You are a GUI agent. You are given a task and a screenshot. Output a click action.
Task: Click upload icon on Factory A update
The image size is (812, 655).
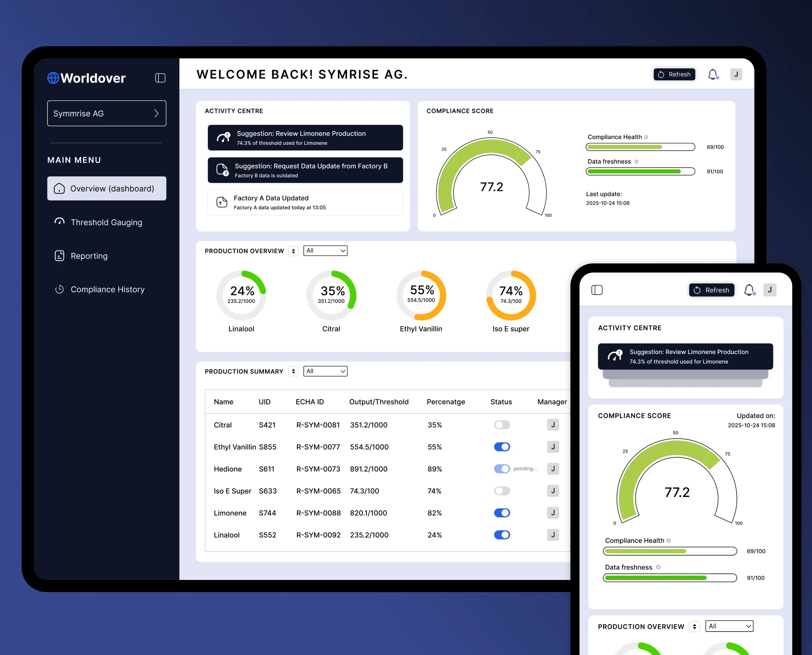(222, 202)
